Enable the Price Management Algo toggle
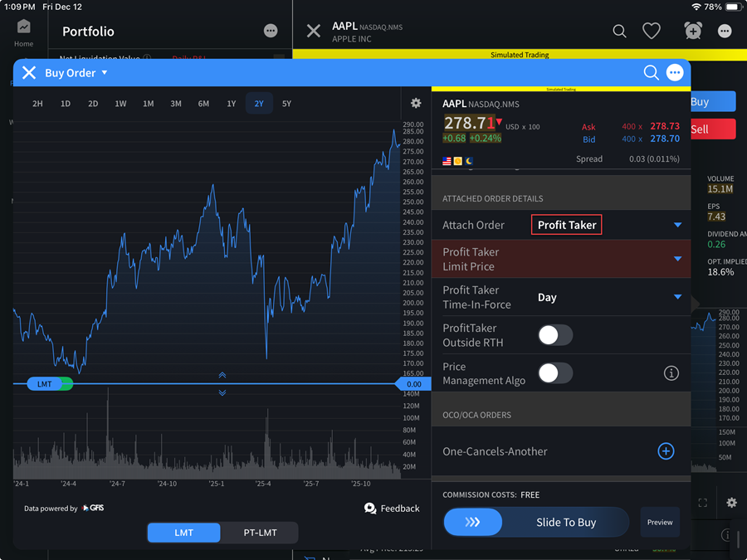 (555, 373)
